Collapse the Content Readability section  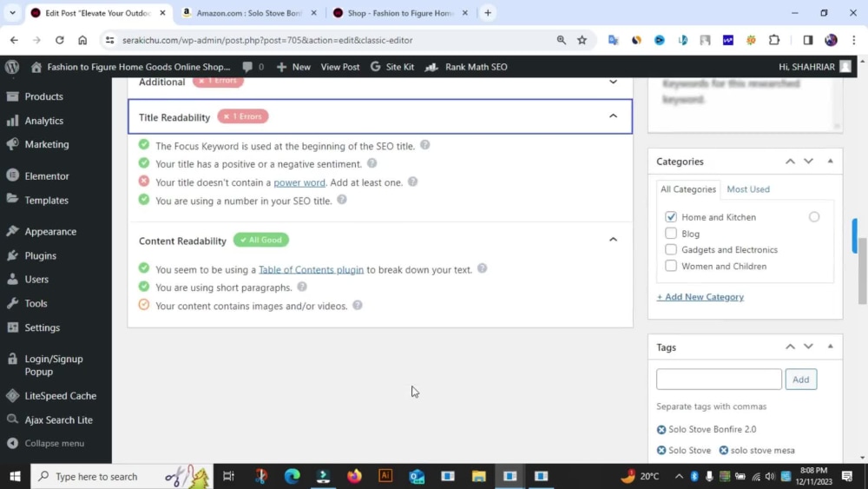pos(613,240)
